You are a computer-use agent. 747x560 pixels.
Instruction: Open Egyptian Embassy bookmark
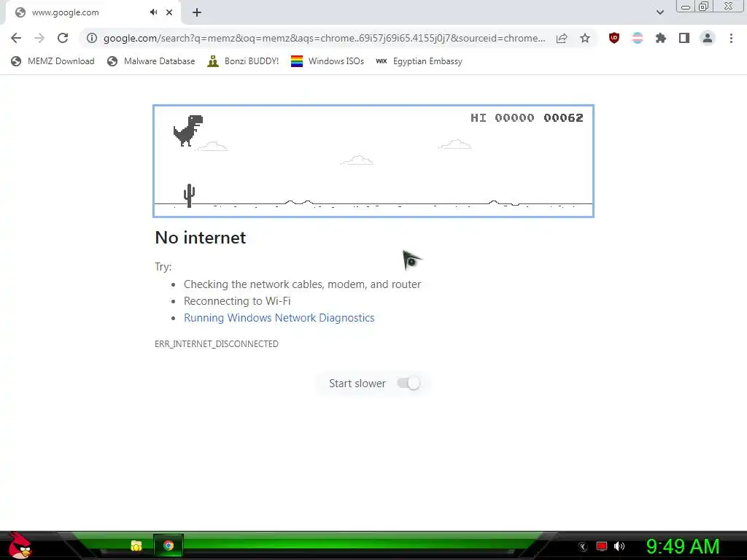tap(419, 61)
